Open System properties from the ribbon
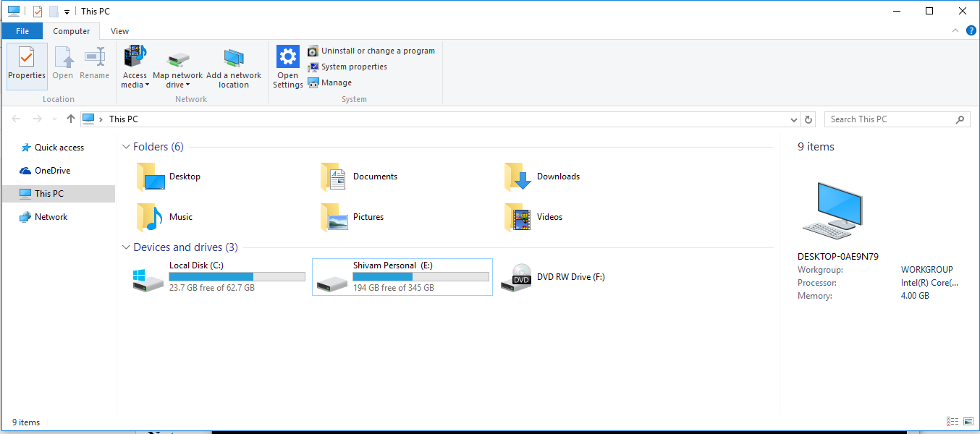Screen dimensions: 980x434 point(352,67)
